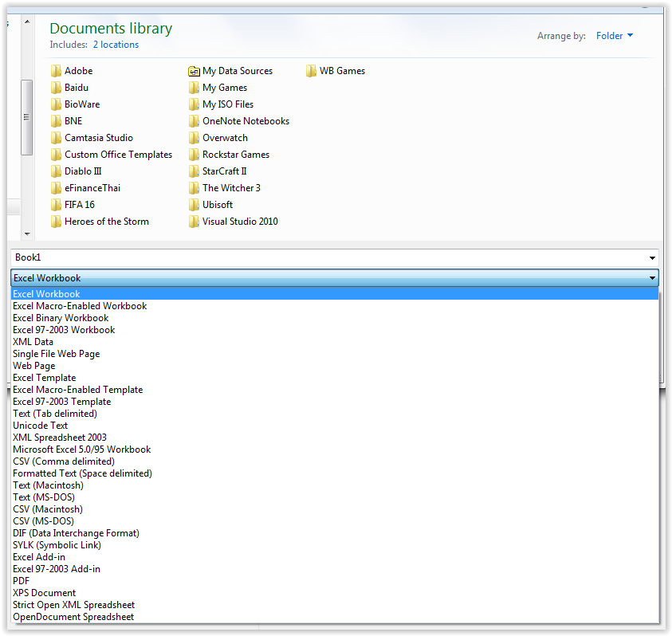Image resolution: width=672 pixels, height=636 pixels.
Task: Select the BioWare folder icon
Action: click(x=56, y=104)
